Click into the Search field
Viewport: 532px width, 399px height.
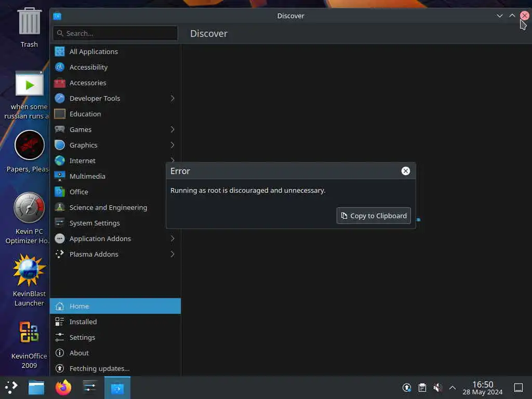tap(115, 33)
